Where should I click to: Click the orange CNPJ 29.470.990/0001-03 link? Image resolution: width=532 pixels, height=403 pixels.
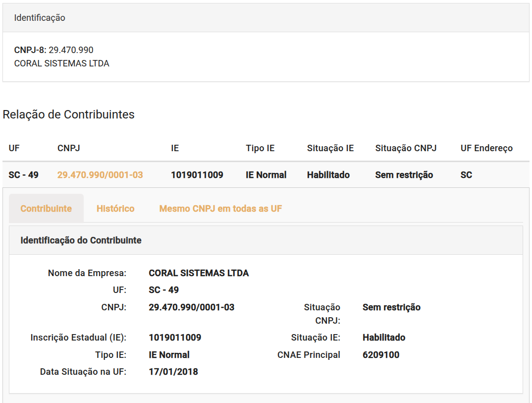(100, 175)
